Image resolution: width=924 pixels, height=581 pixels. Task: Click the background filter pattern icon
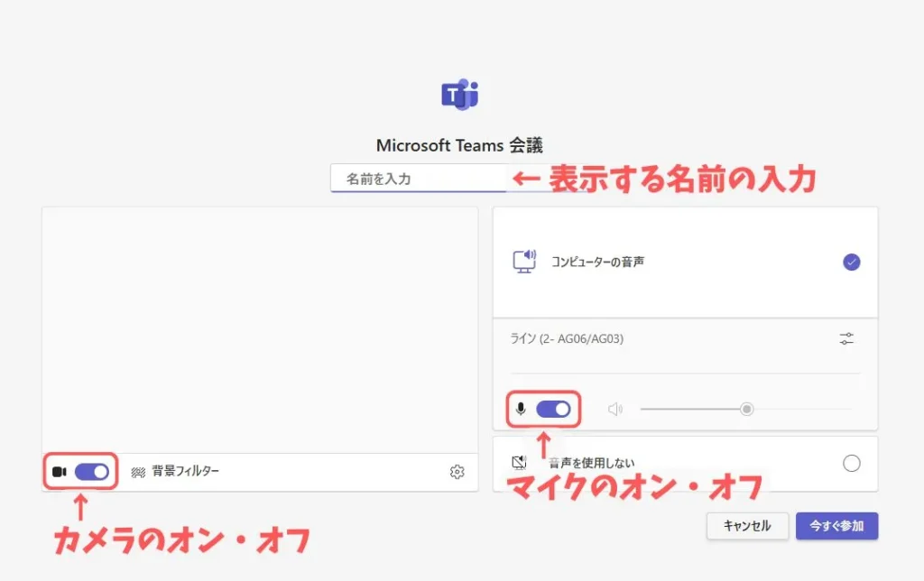[x=138, y=472]
